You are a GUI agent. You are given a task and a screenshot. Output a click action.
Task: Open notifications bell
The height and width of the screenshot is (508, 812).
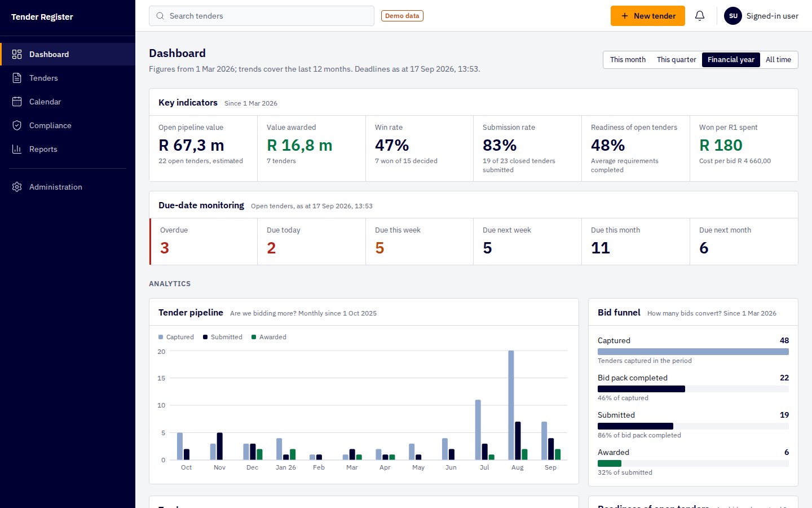tap(700, 16)
